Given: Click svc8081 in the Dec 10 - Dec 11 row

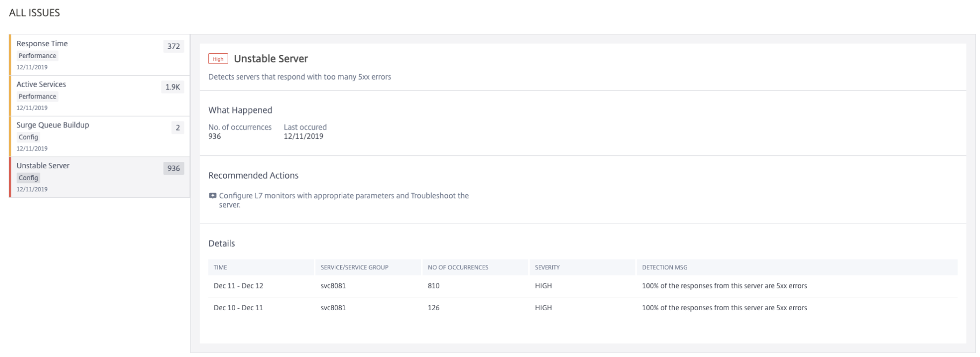Looking at the screenshot, I should 333,308.
